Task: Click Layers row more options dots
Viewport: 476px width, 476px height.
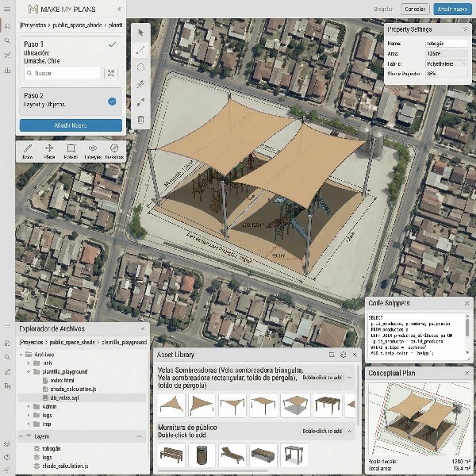Action: (139, 436)
